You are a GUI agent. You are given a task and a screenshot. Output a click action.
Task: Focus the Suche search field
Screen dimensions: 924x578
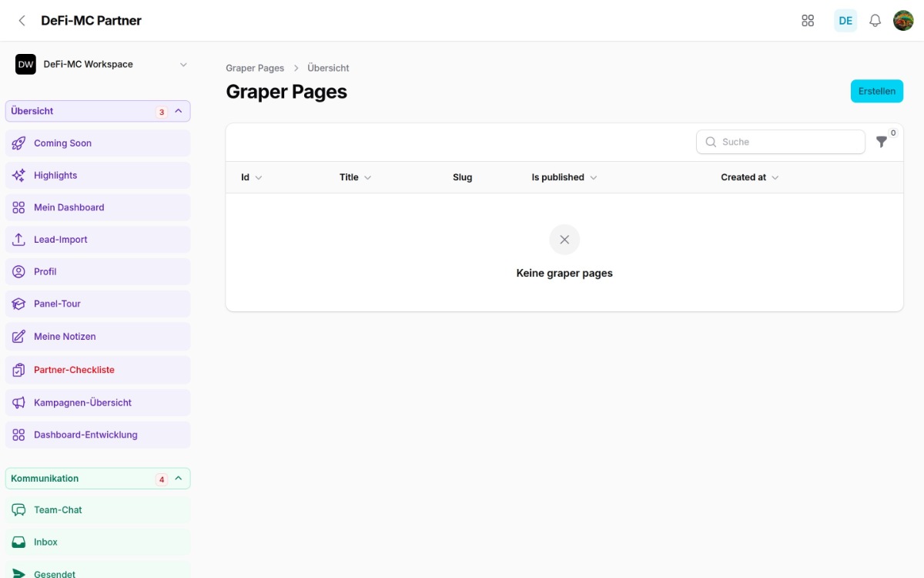(x=781, y=142)
